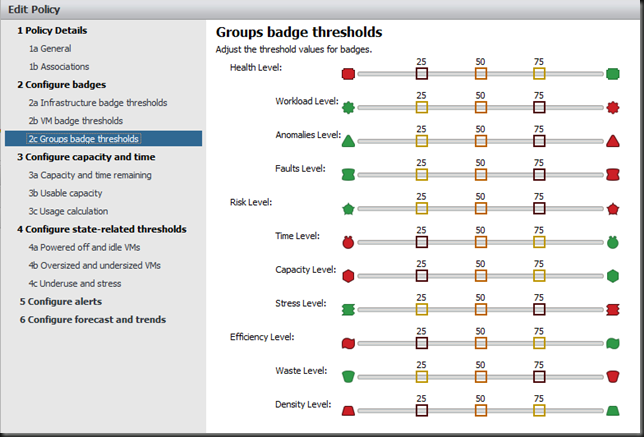The width and height of the screenshot is (644, 437).
Task: Select Efficiency Level slider handle at 25
Action: coord(422,343)
